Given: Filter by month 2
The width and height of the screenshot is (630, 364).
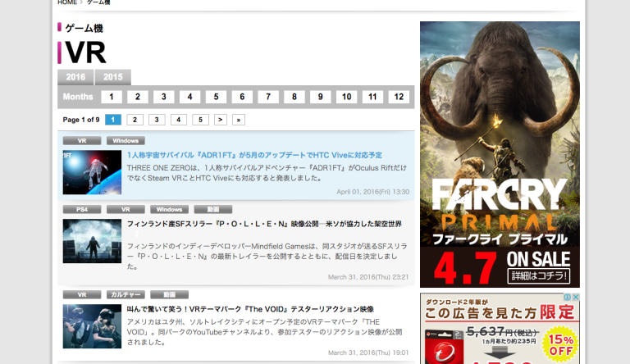Looking at the screenshot, I should (x=138, y=97).
